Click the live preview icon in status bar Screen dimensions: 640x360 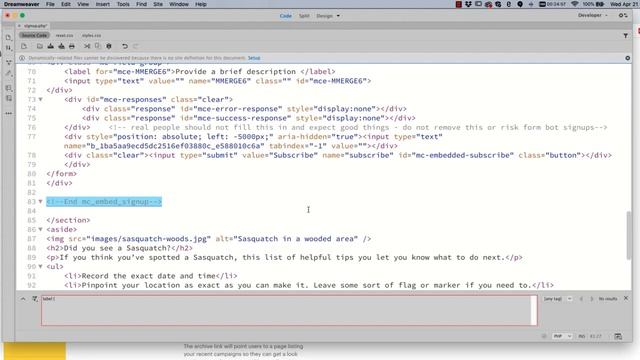point(618,336)
